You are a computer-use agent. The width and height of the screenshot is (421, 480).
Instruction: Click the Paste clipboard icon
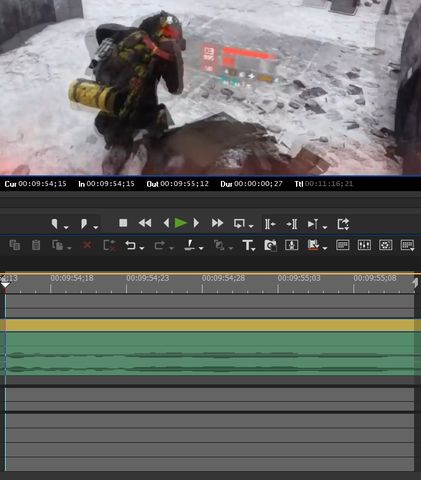tap(36, 245)
